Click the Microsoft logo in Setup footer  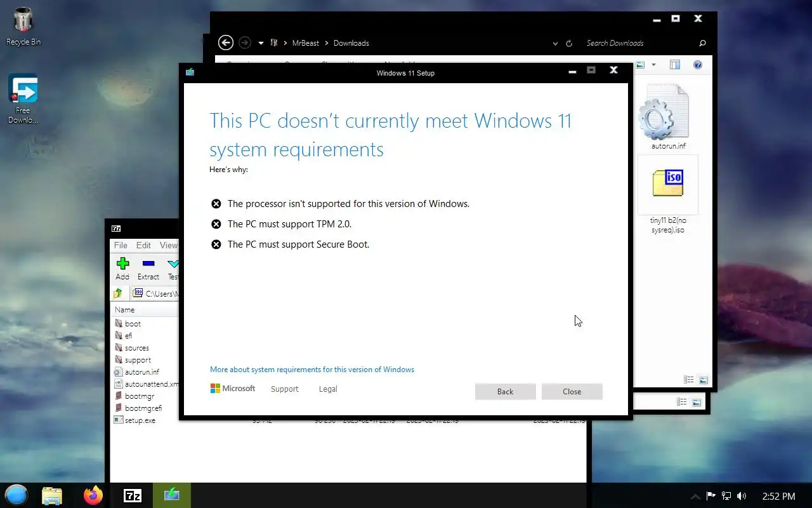click(x=233, y=389)
